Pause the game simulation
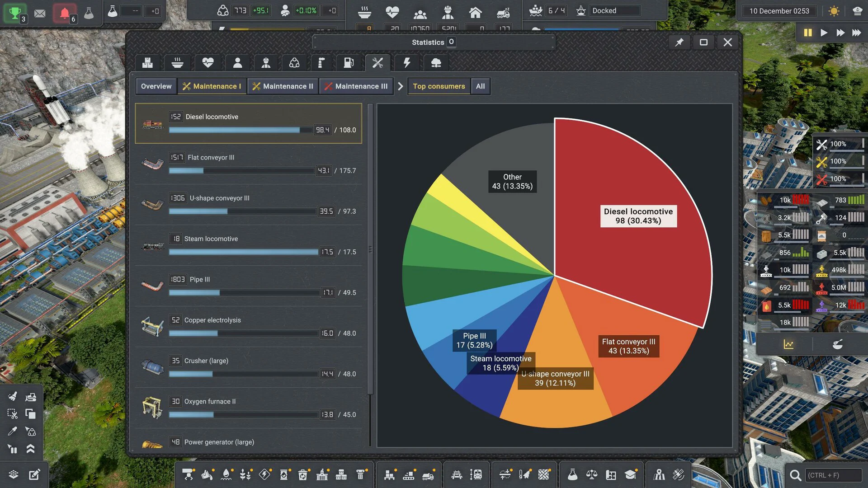This screenshot has width=868, height=488. click(x=808, y=33)
